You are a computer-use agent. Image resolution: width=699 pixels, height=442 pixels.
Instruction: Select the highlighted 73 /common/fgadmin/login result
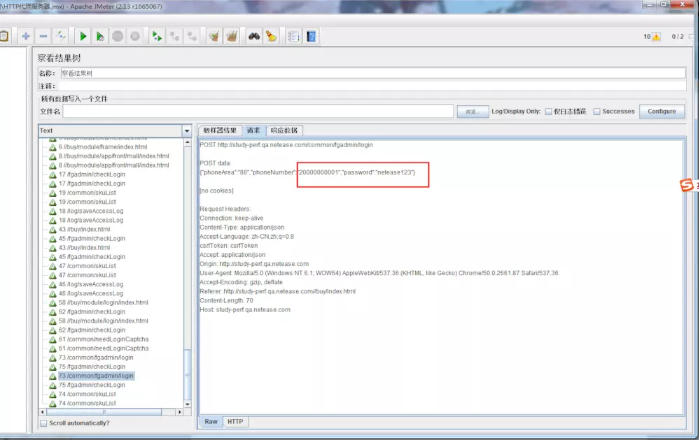pyautogui.click(x=96, y=376)
